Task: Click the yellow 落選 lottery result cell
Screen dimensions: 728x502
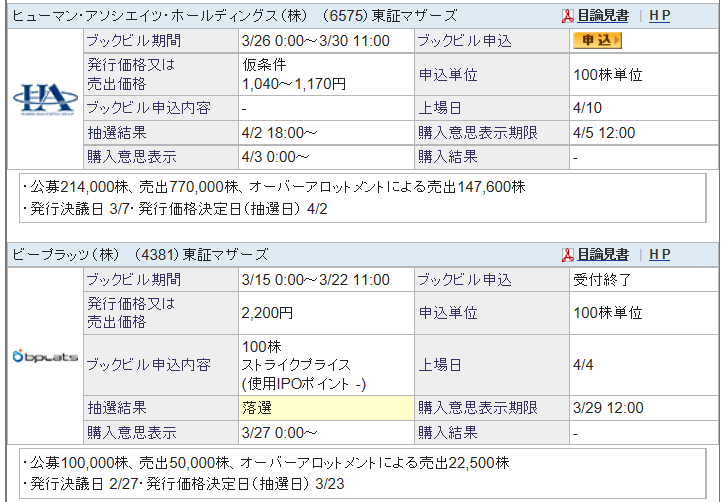Action: click(x=326, y=408)
